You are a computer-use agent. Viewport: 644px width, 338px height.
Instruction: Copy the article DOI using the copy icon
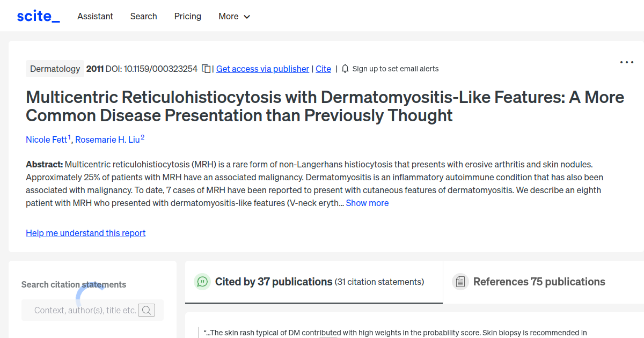(x=206, y=69)
